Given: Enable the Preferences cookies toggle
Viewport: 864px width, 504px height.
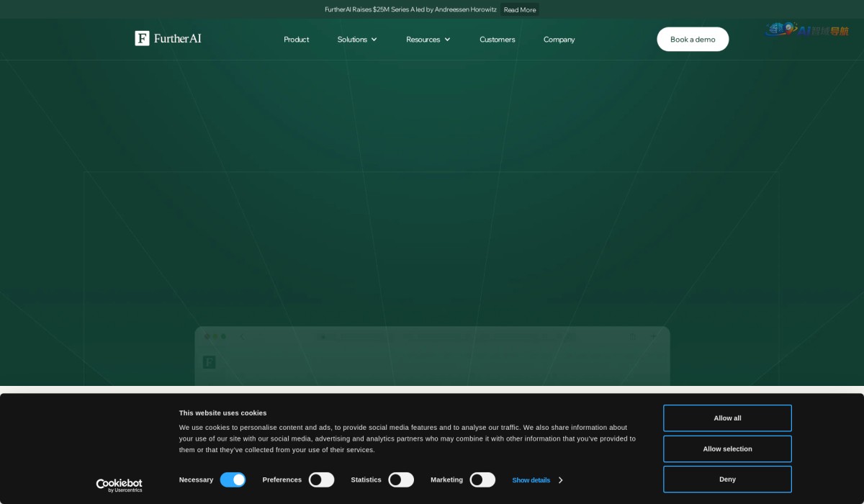Looking at the screenshot, I should (321, 480).
